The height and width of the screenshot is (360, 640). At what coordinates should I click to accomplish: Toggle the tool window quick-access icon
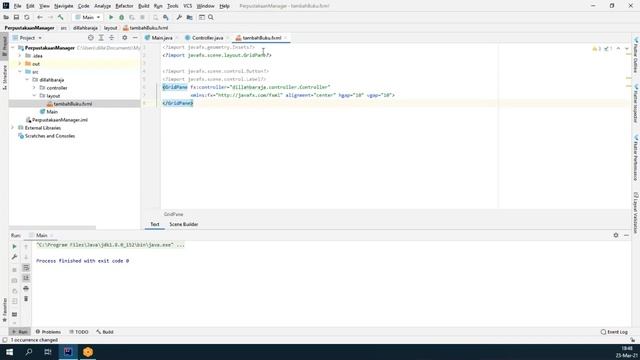tap(4, 340)
